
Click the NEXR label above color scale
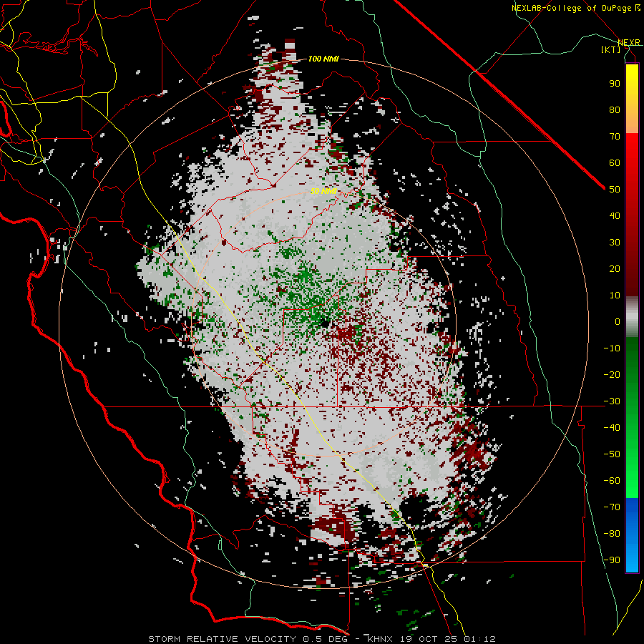628,42
